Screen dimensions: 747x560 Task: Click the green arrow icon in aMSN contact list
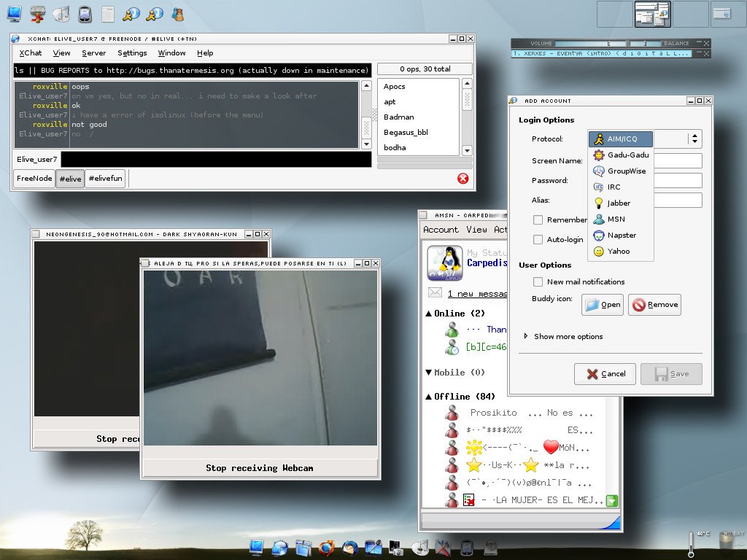click(x=612, y=500)
